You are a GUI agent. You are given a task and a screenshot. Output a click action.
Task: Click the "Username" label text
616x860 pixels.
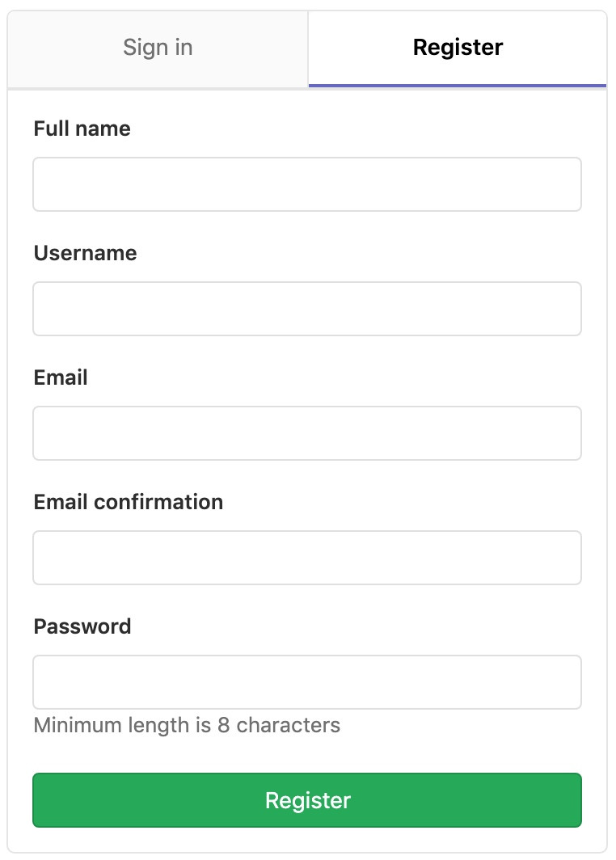85,253
